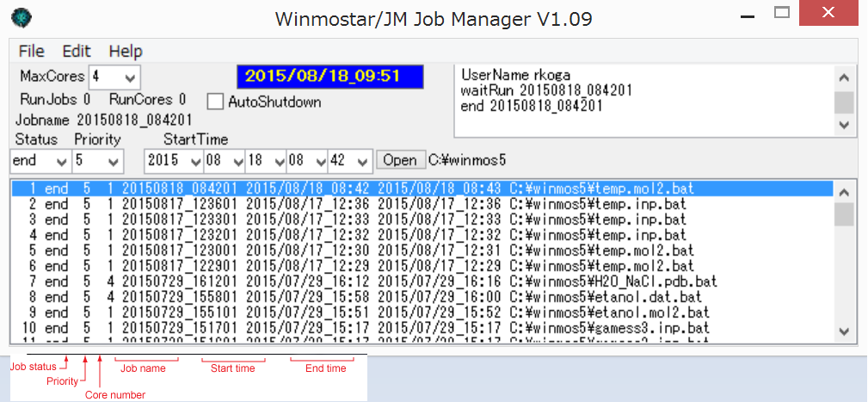Select job 1 temp.mol2.bat 20150818_084201
This screenshot has width=868, height=402.
click(x=422, y=189)
